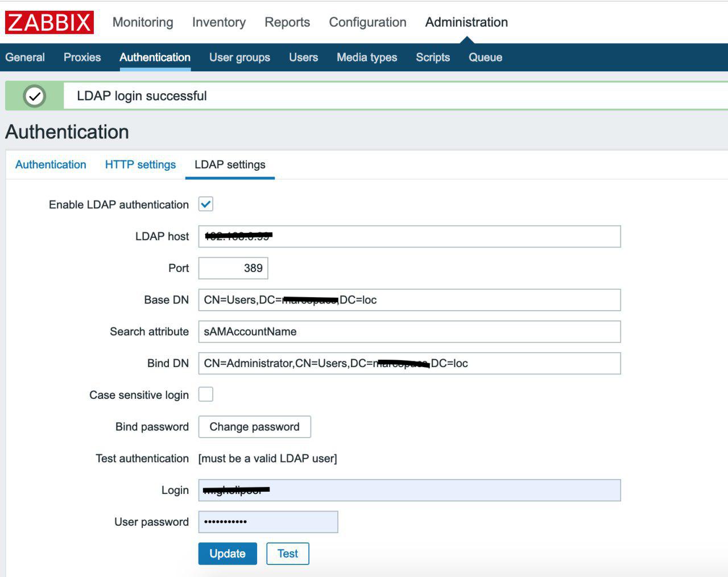
Task: Go to Media types submenu
Action: [367, 57]
